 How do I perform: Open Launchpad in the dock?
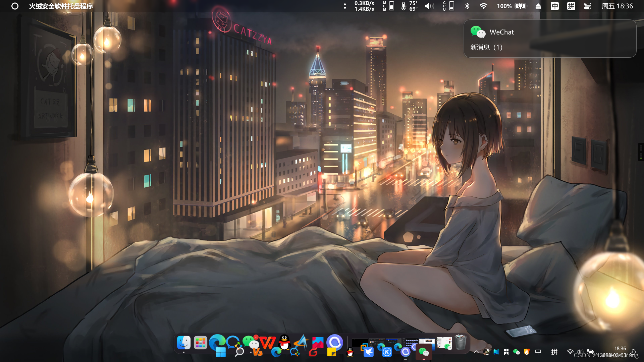(200, 343)
